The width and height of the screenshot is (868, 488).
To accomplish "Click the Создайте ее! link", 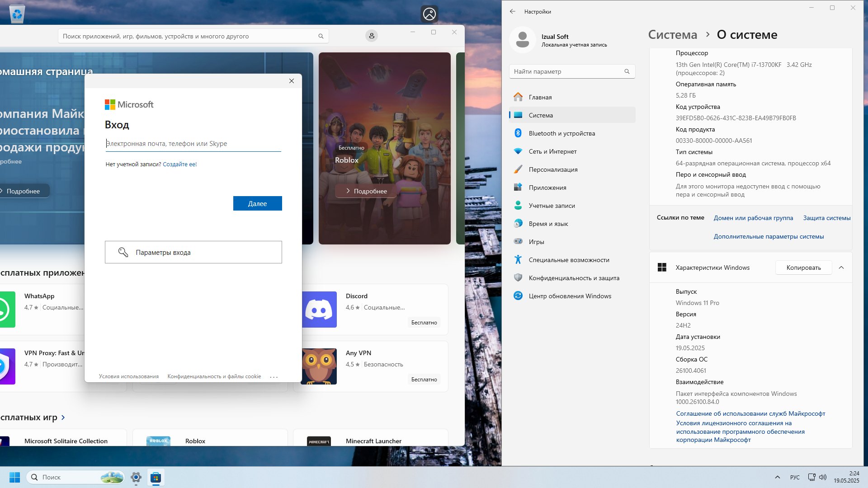I will click(x=180, y=164).
